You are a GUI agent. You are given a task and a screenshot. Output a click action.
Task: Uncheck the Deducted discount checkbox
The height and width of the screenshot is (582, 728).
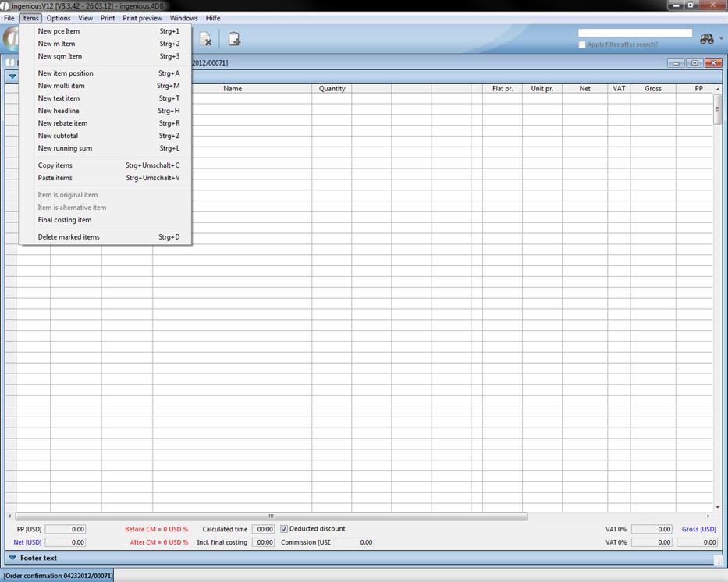(284, 529)
